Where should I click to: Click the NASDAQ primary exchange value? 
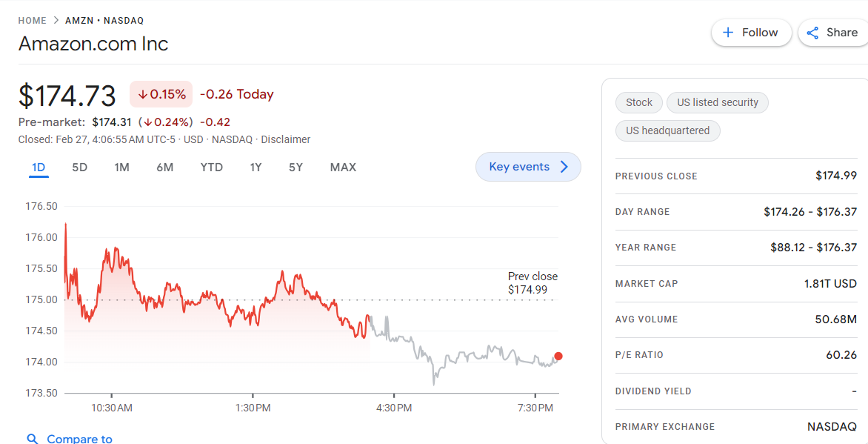pyautogui.click(x=832, y=427)
